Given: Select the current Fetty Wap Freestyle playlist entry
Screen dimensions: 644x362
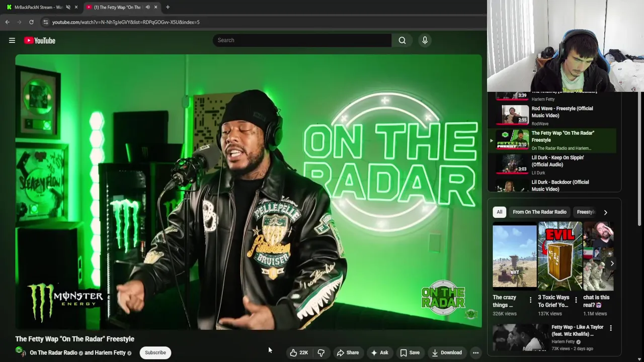Looking at the screenshot, I should (x=553, y=140).
